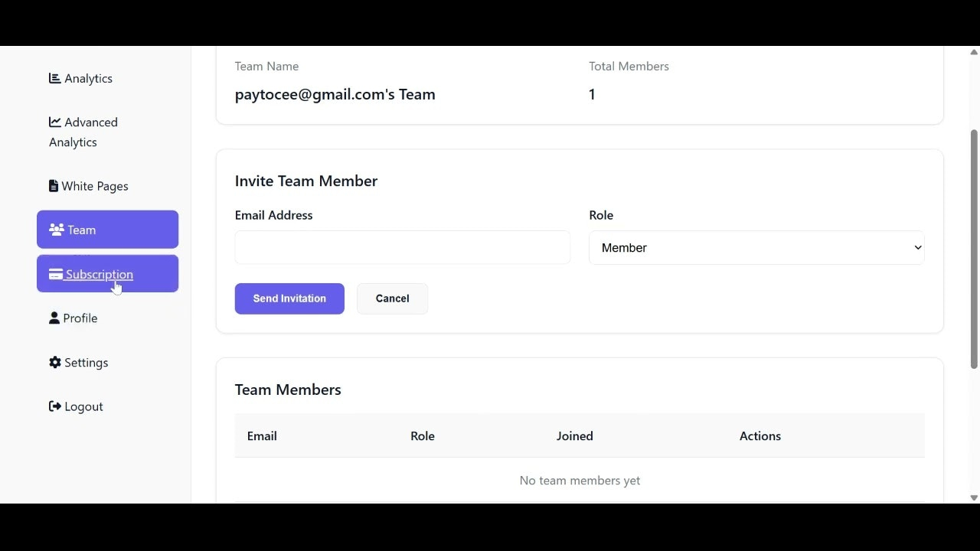Viewport: 980px width, 551px height.
Task: Click the White Pages document icon
Action: click(x=54, y=186)
